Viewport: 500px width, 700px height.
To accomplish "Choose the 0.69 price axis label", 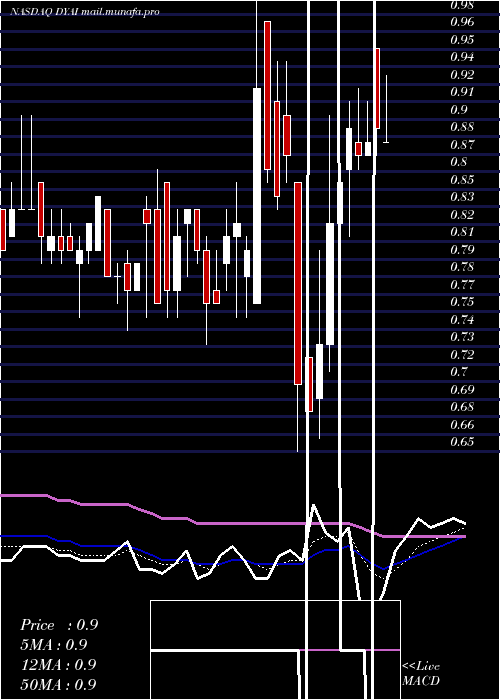I will pos(462,389).
